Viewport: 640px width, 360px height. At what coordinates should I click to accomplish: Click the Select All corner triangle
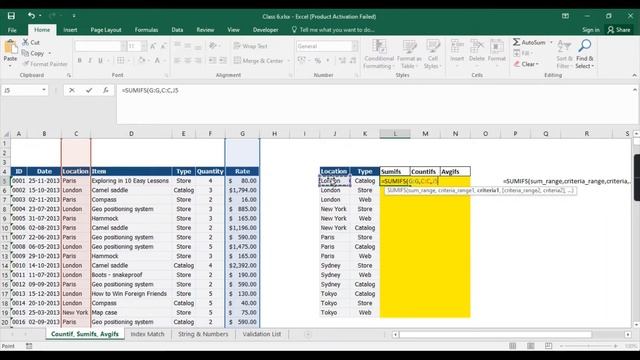(x=6, y=134)
